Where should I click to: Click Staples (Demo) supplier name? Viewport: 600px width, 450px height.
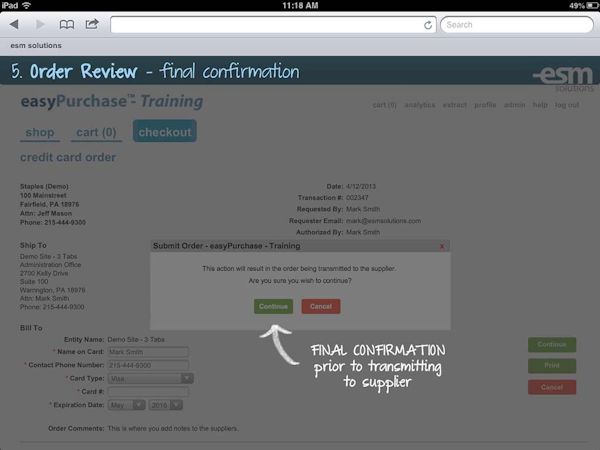coord(44,186)
